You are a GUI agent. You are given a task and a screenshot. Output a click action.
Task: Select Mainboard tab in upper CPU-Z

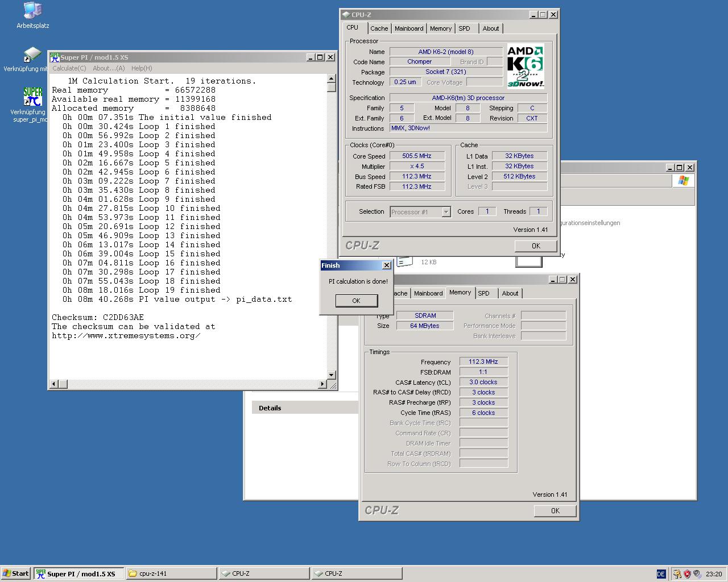point(409,28)
